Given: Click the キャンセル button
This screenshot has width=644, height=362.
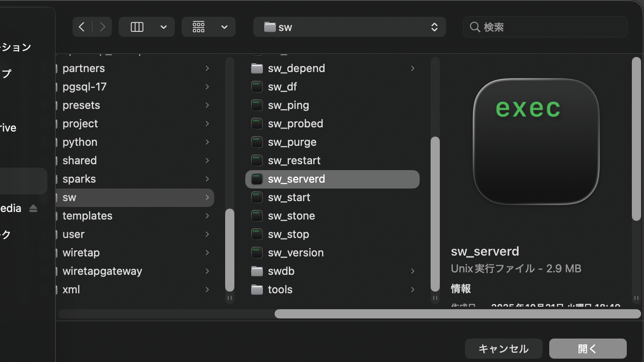Looking at the screenshot, I should pos(503,349).
